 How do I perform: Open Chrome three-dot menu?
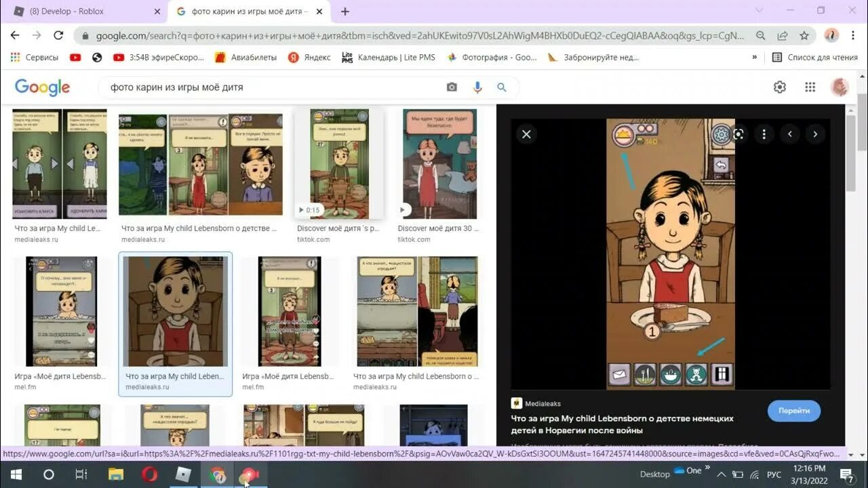point(853,35)
